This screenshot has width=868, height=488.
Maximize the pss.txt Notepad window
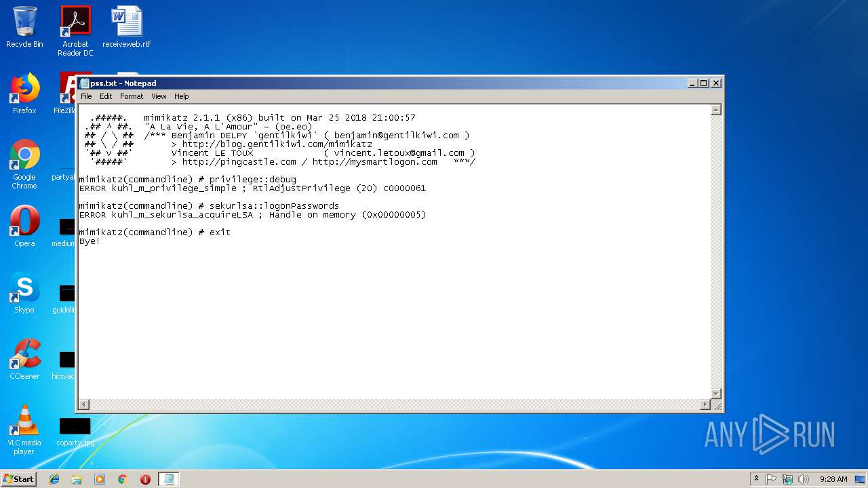point(704,83)
